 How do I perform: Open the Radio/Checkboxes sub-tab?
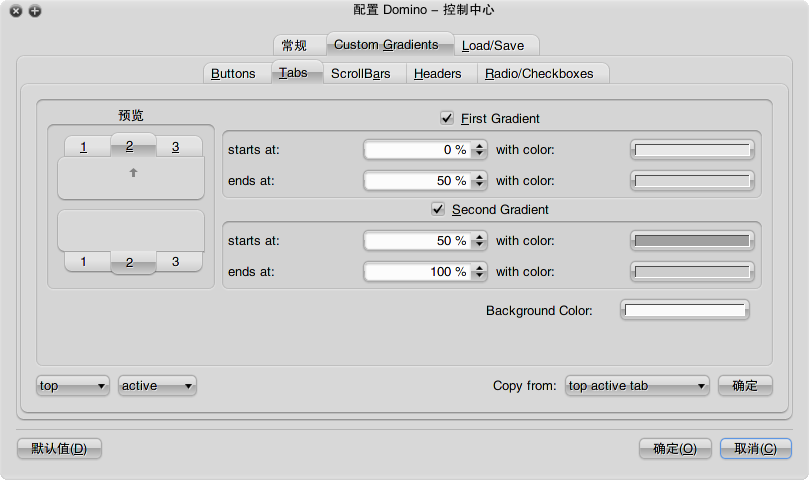point(543,74)
